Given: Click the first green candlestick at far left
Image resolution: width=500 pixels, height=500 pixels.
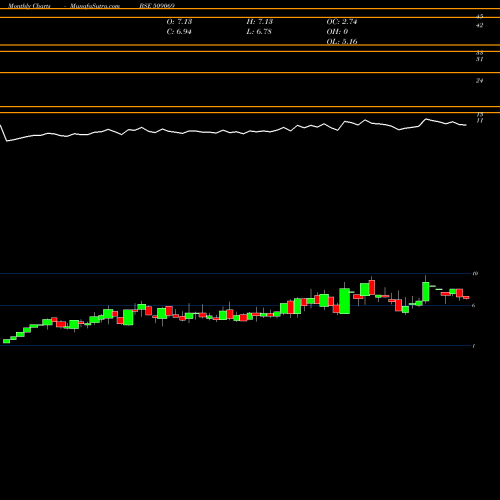Looking at the screenshot, I should pos(6,341).
